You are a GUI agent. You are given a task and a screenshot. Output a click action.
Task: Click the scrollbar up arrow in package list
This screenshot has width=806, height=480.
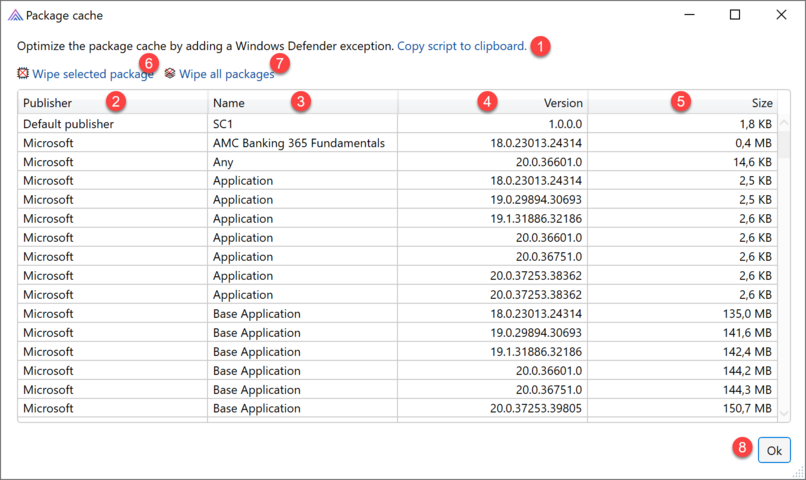point(784,122)
